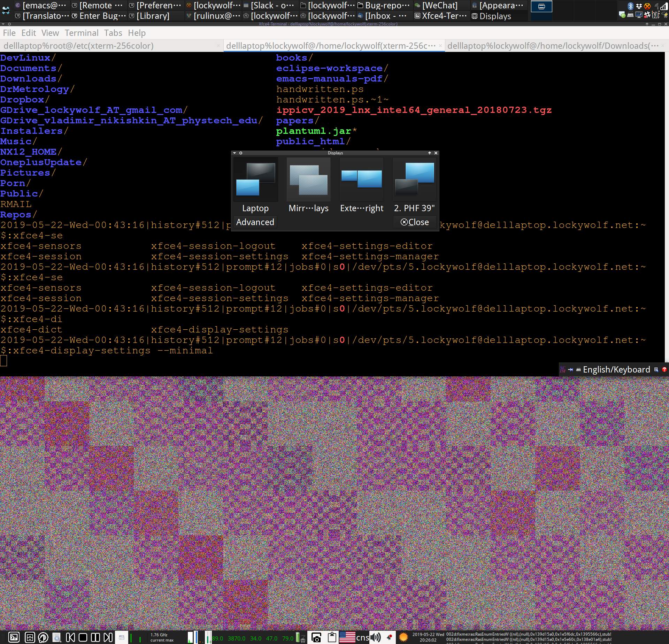The height and width of the screenshot is (644, 669).
Task: Click the volume speaker icon
Action: click(375, 638)
